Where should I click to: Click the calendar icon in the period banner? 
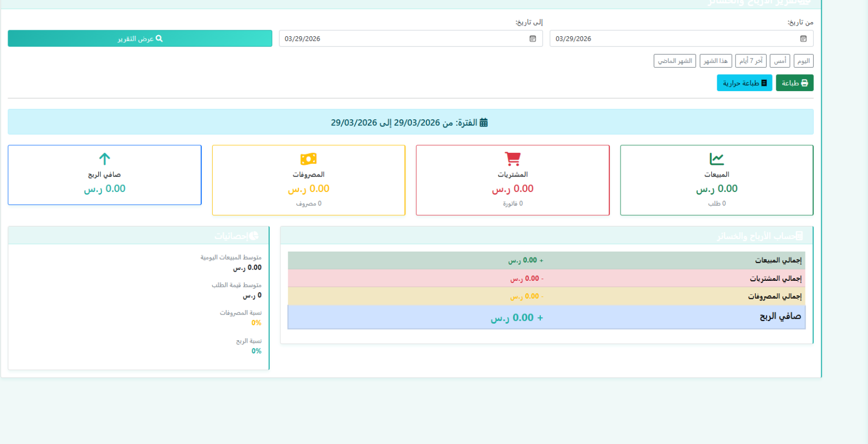click(483, 123)
